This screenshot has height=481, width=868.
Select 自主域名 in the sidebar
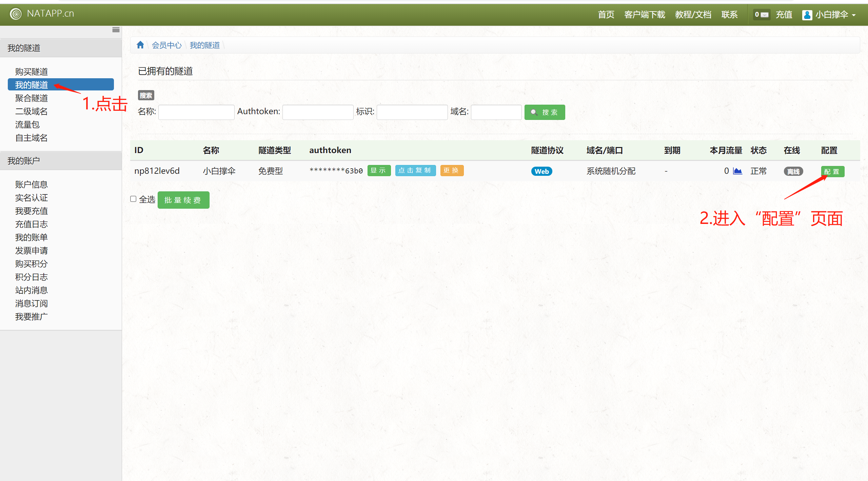tap(32, 138)
